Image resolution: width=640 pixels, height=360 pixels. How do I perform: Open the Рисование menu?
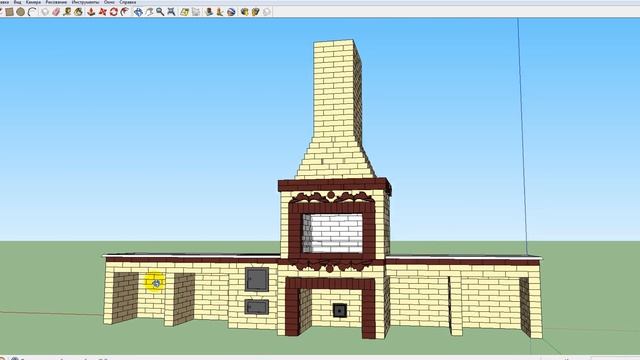56,2
